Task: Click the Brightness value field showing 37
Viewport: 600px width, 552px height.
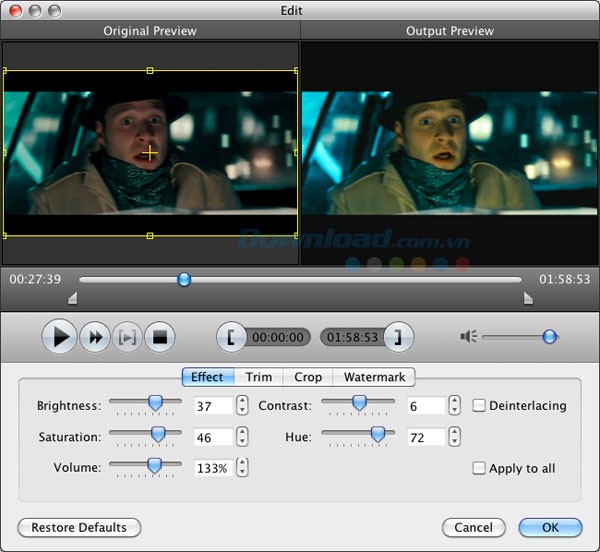Action: (x=214, y=406)
